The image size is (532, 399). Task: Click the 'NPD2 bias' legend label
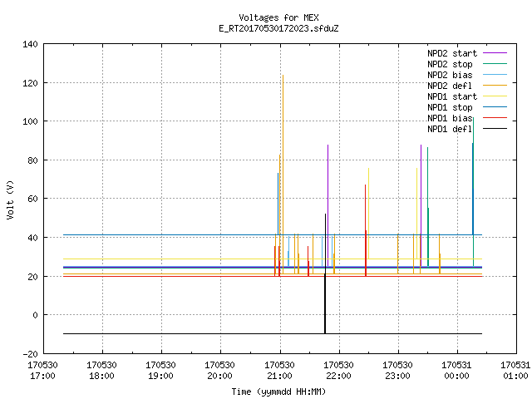pos(450,75)
